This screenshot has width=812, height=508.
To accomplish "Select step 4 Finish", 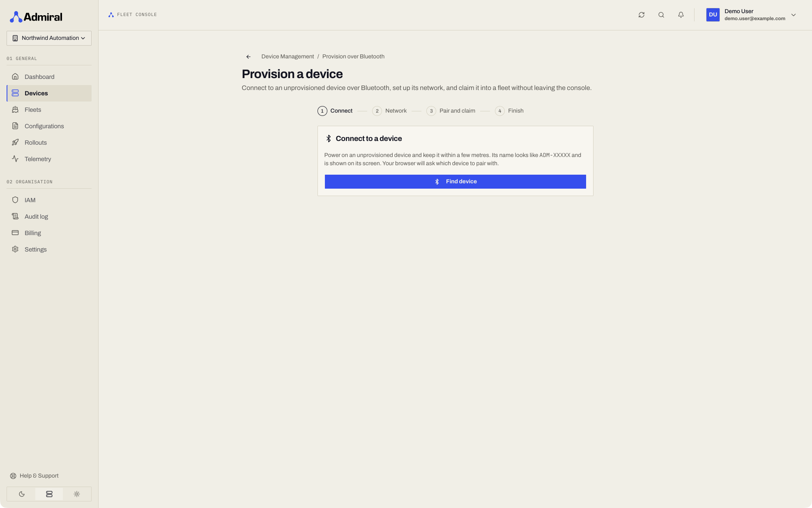I will 509,111.
